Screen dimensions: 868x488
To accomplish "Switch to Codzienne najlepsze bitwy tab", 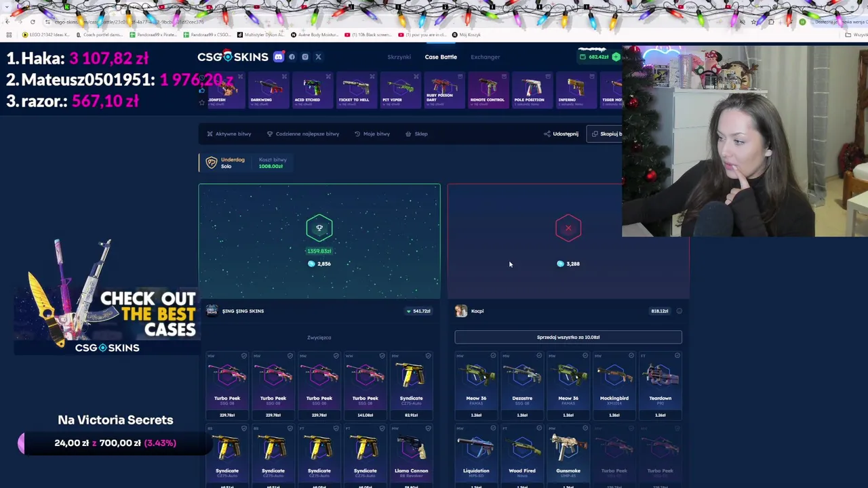I will (302, 134).
